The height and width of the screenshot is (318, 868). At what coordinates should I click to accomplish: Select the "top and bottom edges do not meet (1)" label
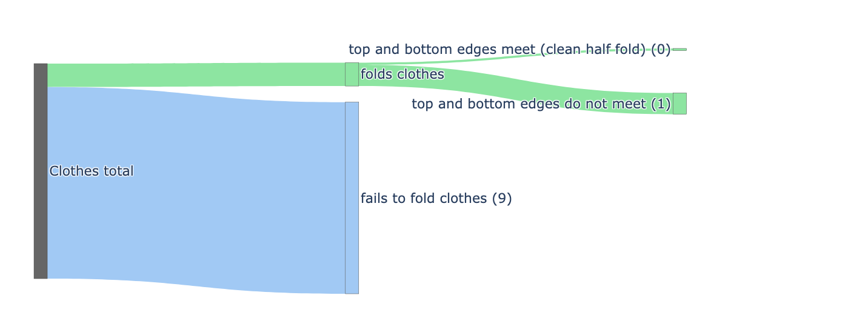541,104
